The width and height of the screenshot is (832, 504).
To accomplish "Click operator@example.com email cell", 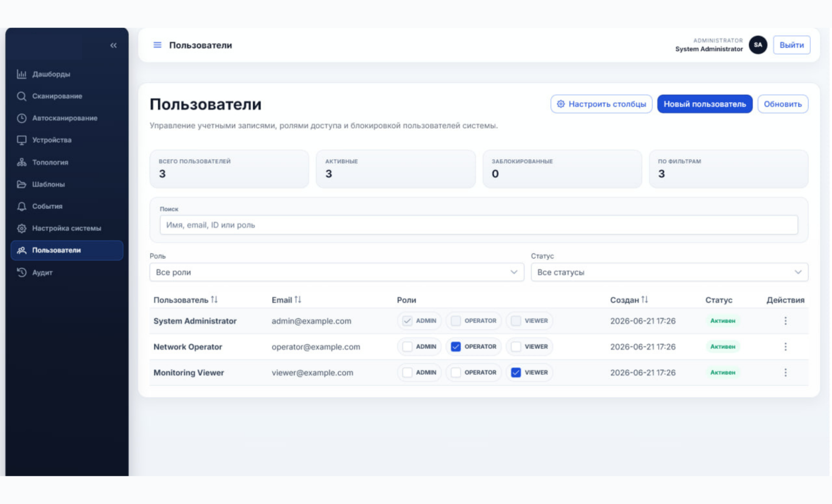I will [x=316, y=347].
